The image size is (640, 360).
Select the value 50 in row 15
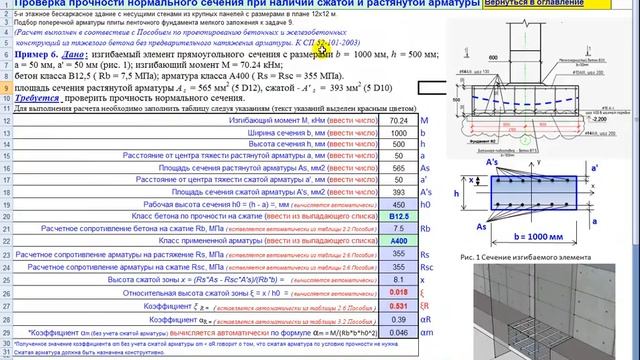pyautogui.click(x=398, y=156)
